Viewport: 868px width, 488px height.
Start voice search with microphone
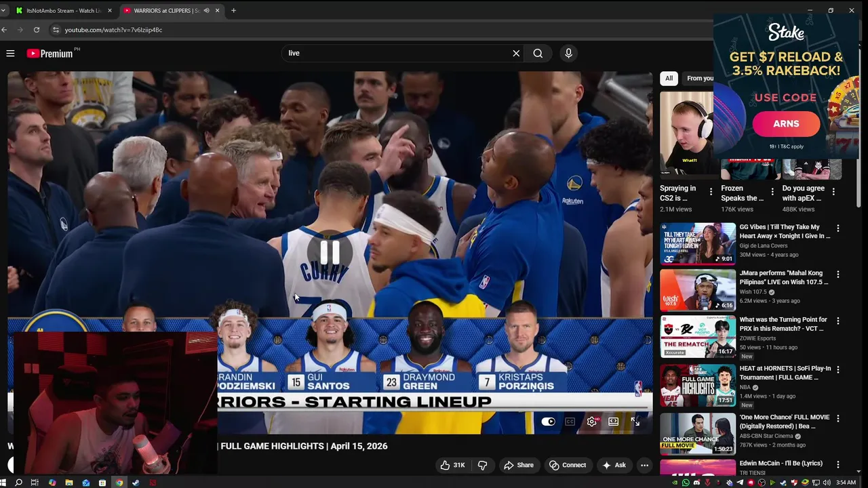click(x=568, y=53)
